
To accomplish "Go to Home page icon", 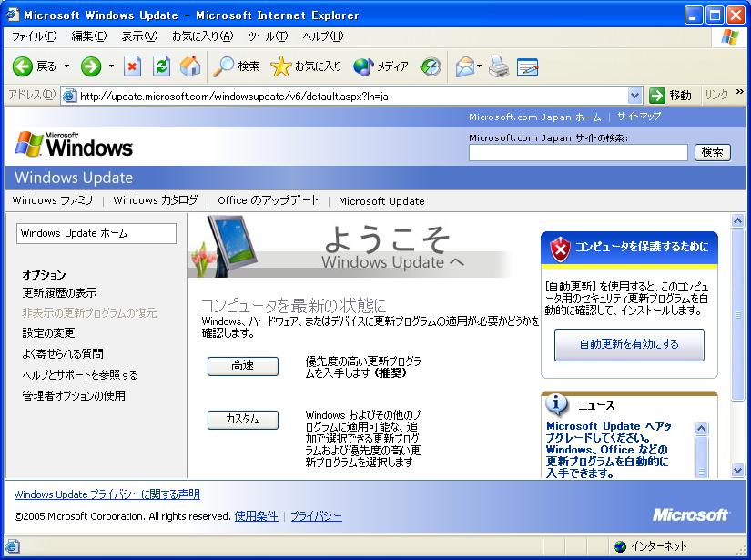I will 189,66.
